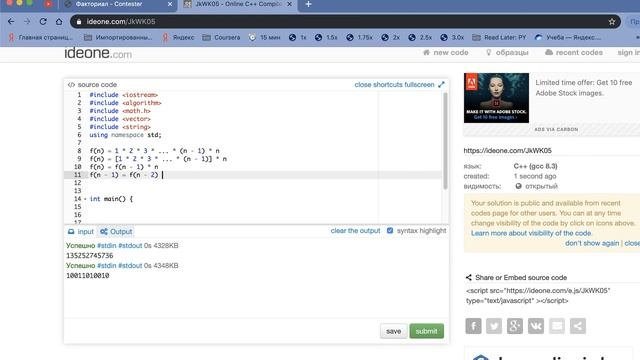Select the embed script code text
The width and height of the screenshot is (640, 360).
[x=538, y=296]
